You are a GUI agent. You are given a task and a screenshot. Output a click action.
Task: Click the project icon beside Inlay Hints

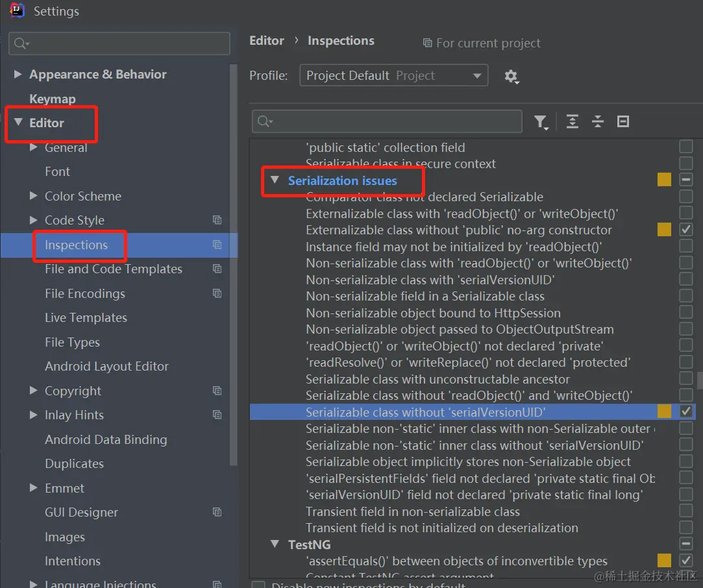[x=217, y=415]
